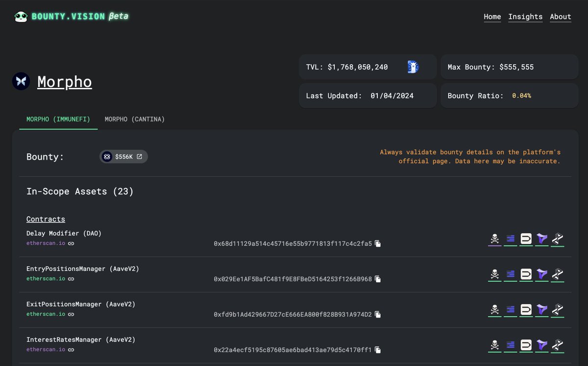Click the skull icon for EntryPositionsManager
The width and height of the screenshot is (588, 366).
[x=495, y=274]
